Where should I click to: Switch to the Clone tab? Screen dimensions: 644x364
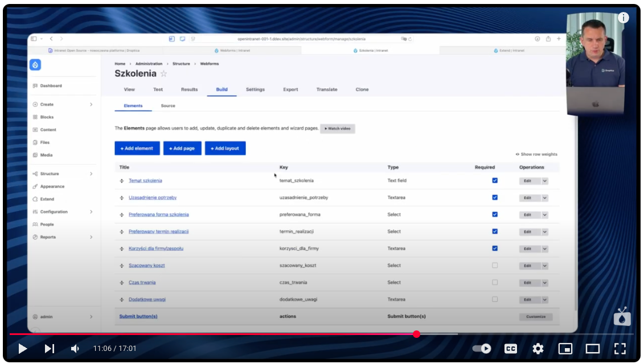[x=362, y=89]
